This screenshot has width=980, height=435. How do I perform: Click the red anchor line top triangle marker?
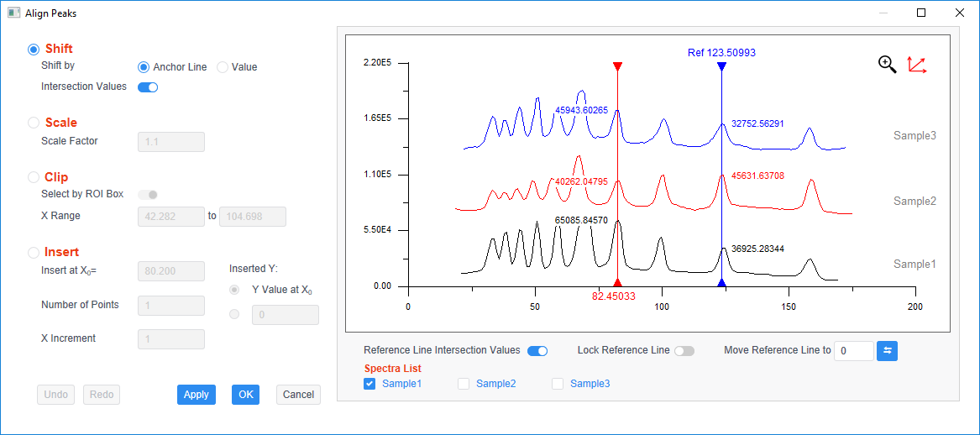pyautogui.click(x=617, y=66)
